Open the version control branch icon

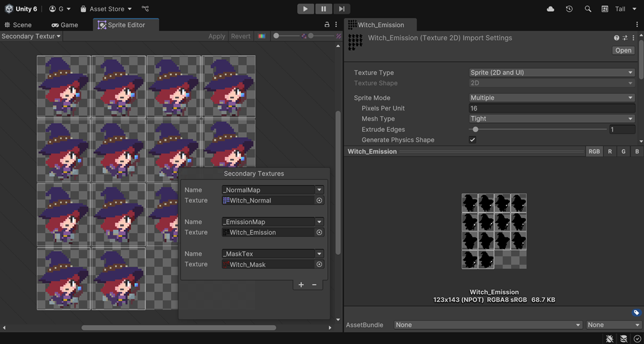(x=145, y=9)
